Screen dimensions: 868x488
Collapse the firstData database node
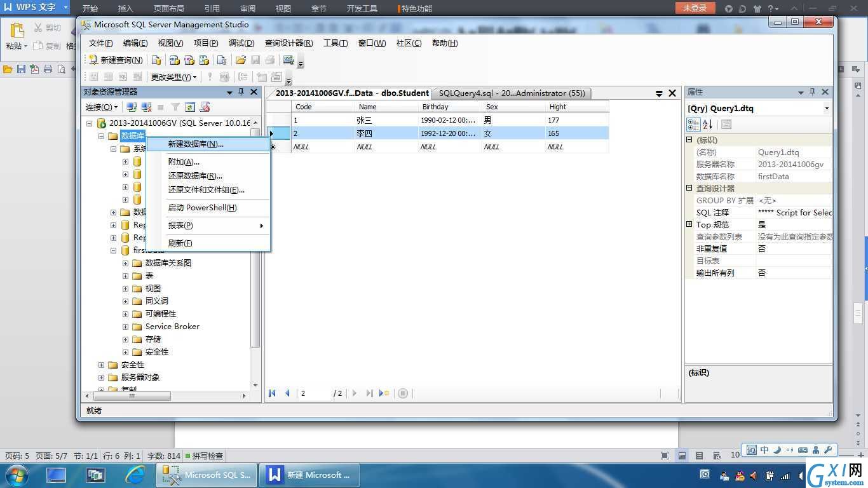point(114,250)
